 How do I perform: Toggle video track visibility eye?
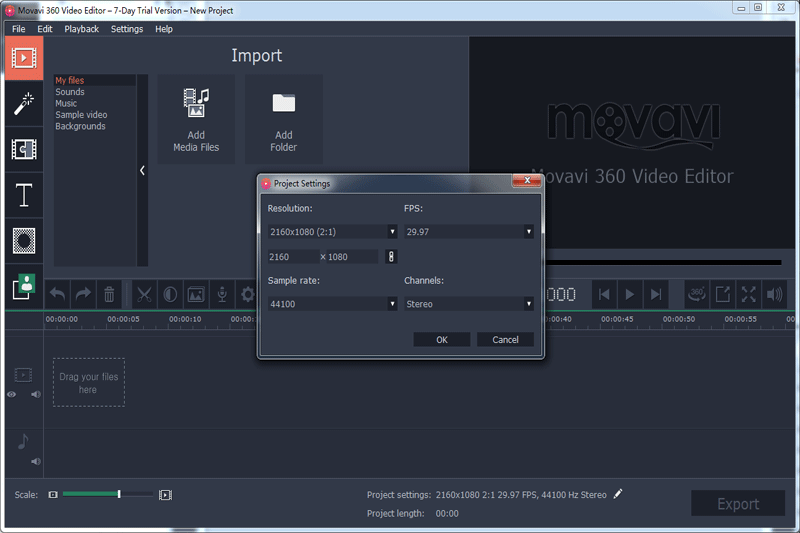click(11, 394)
